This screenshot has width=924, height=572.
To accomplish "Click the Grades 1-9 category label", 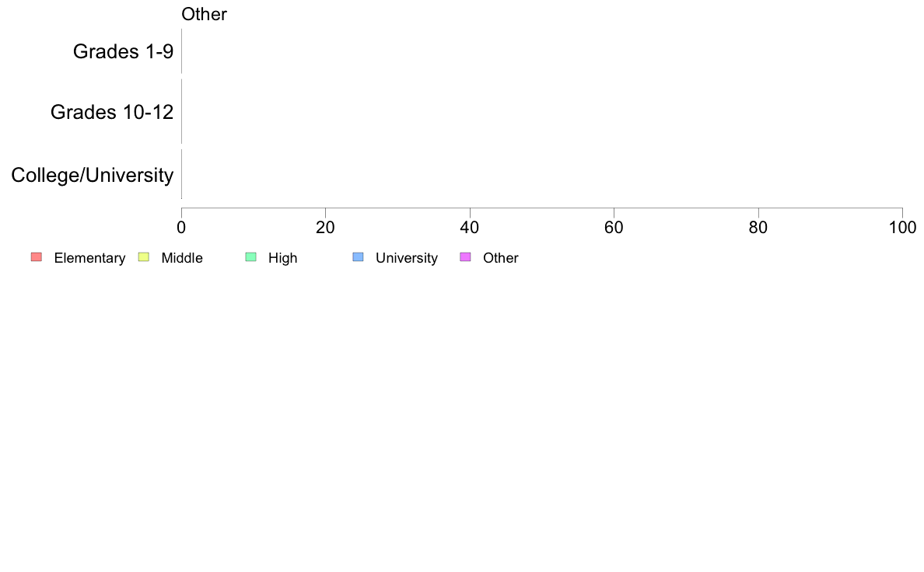I will pos(123,51).
